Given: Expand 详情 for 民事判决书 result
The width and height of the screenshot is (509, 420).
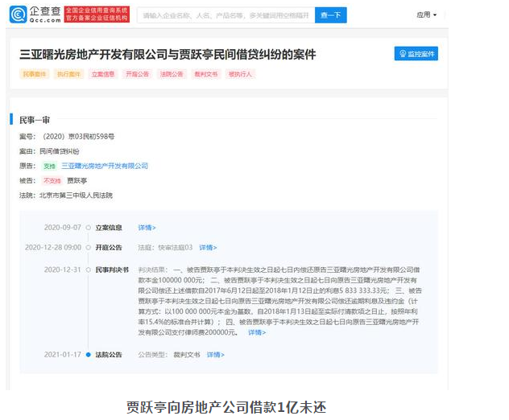Looking at the screenshot, I should [256, 332].
